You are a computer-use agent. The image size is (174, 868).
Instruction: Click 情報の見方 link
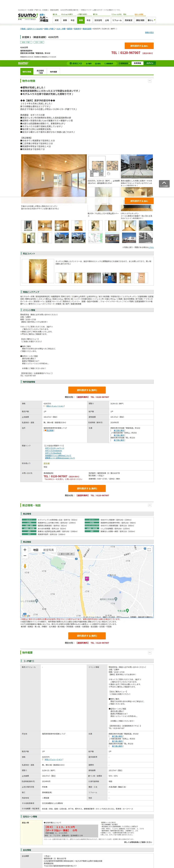[x=149, y=33]
